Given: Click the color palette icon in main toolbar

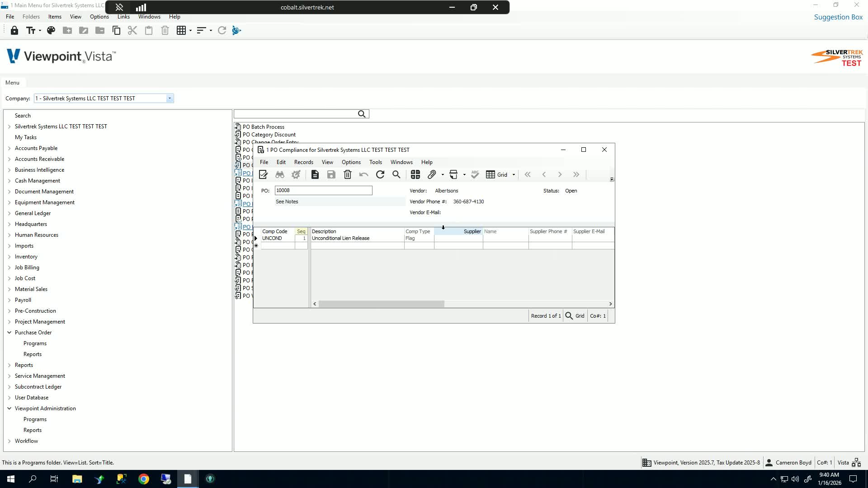Looking at the screenshot, I should (x=51, y=30).
